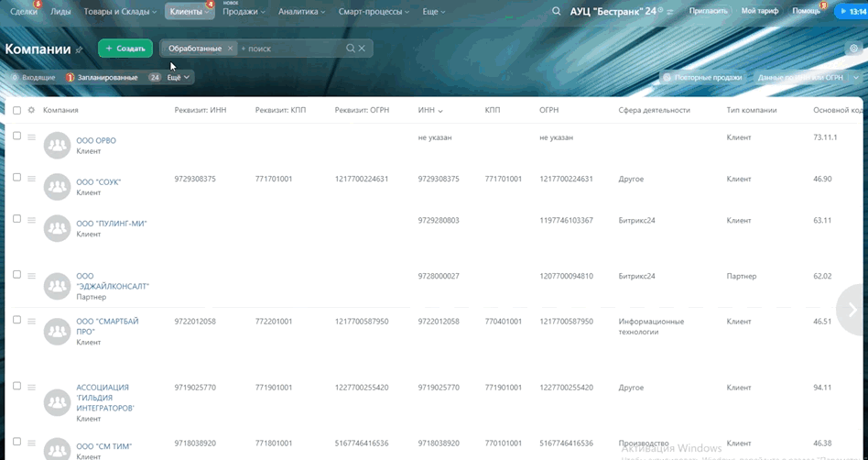Click the avatar icon of ООО "ПУЛИНГ-МИ"
The width and height of the screenshot is (868, 460).
point(58,228)
